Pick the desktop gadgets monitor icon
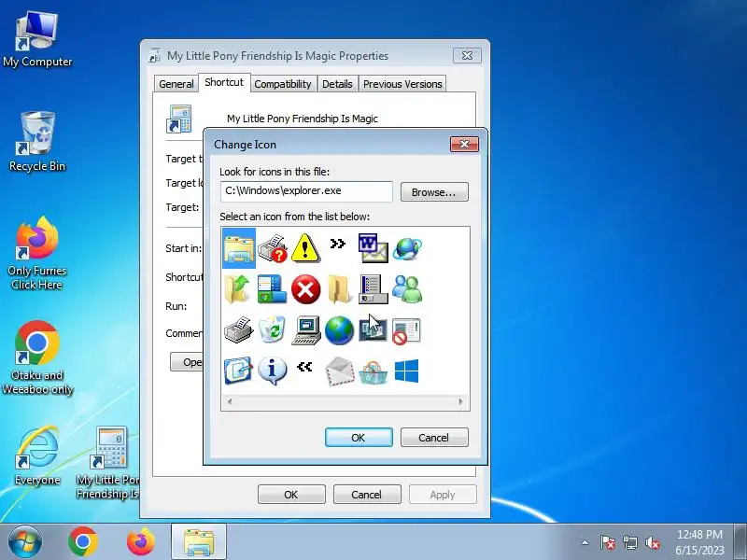 pos(373,329)
